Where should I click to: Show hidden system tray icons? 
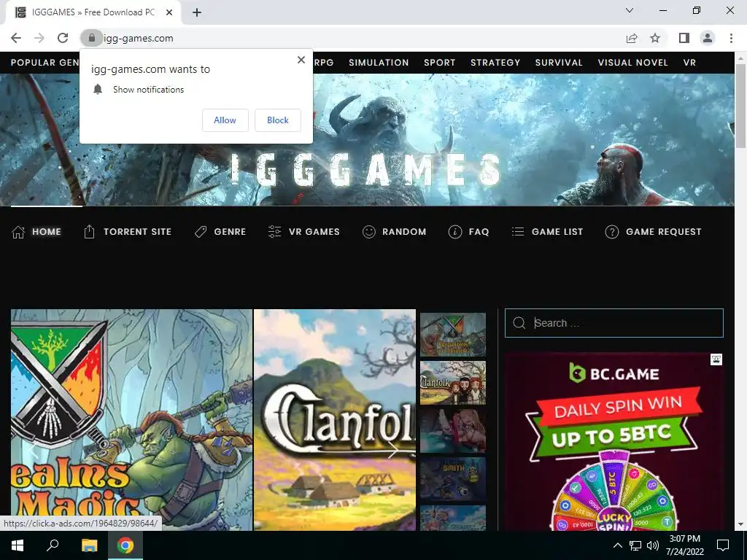point(617,545)
